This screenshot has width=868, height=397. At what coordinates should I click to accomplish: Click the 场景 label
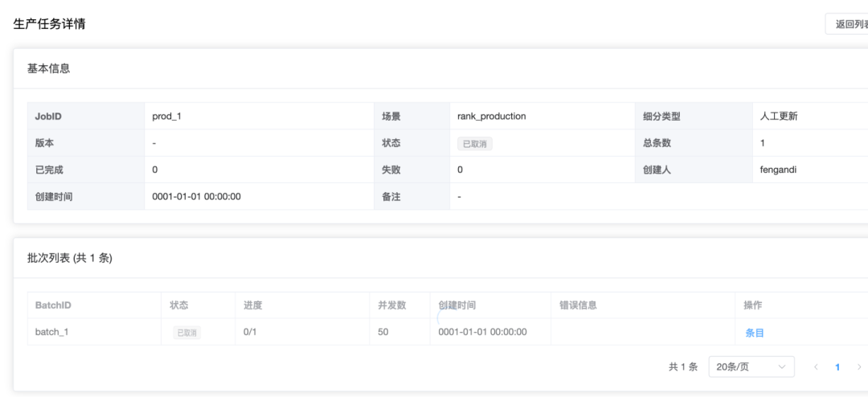coord(391,117)
